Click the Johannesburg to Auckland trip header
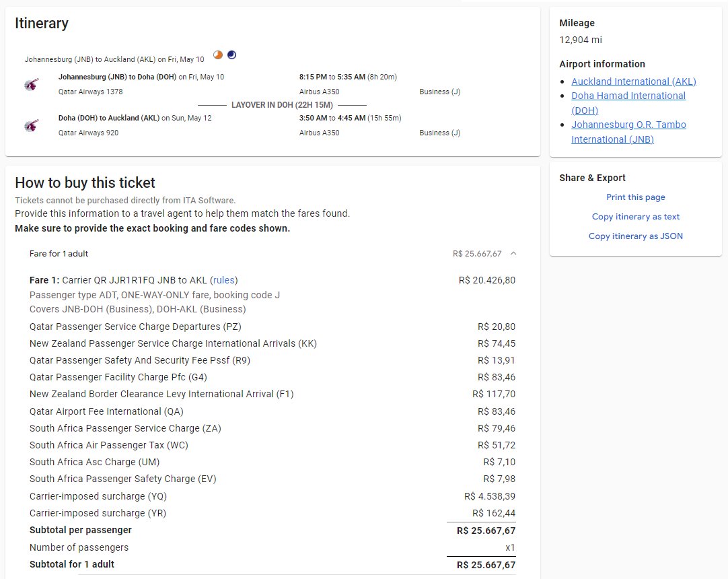 (114, 59)
